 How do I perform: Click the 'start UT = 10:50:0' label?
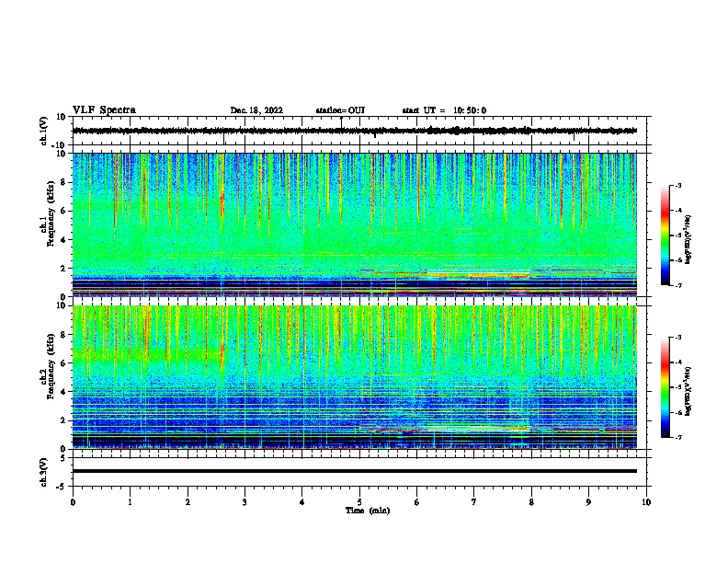pyautogui.click(x=444, y=110)
